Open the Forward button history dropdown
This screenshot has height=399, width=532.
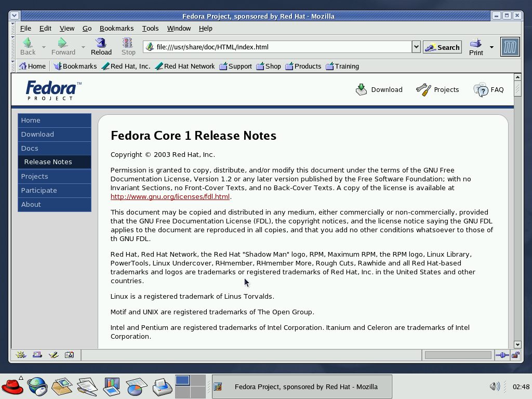tap(83, 47)
